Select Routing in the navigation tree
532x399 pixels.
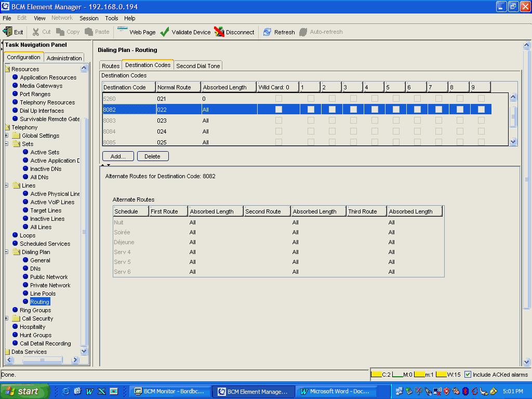(x=39, y=302)
